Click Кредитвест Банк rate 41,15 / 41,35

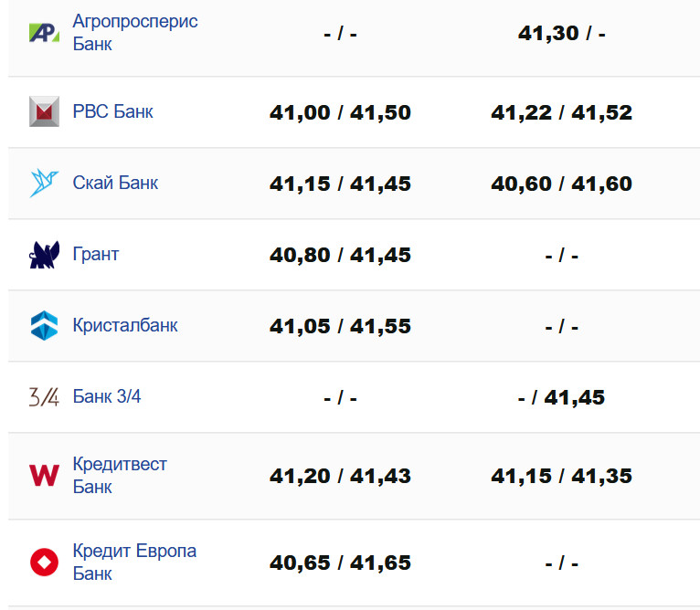point(561,476)
